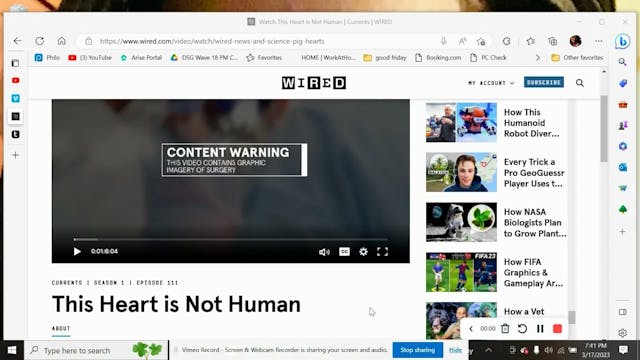Go to the browser home page icon
This screenshot has width=640, height=360.
click(62, 41)
